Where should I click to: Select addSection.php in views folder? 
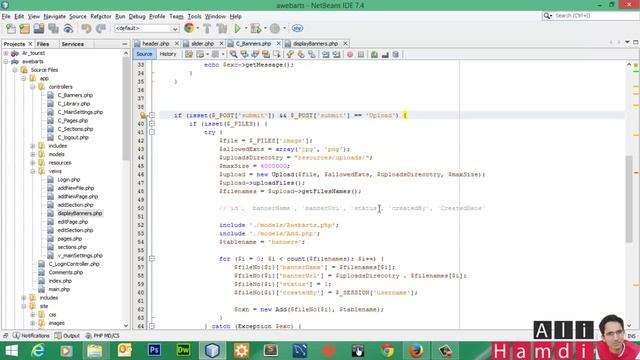point(75,205)
